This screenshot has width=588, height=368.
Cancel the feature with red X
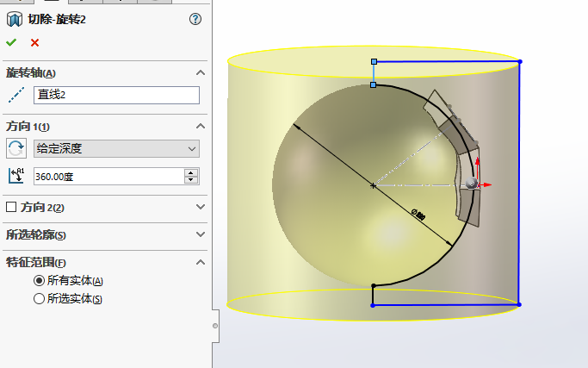34,42
